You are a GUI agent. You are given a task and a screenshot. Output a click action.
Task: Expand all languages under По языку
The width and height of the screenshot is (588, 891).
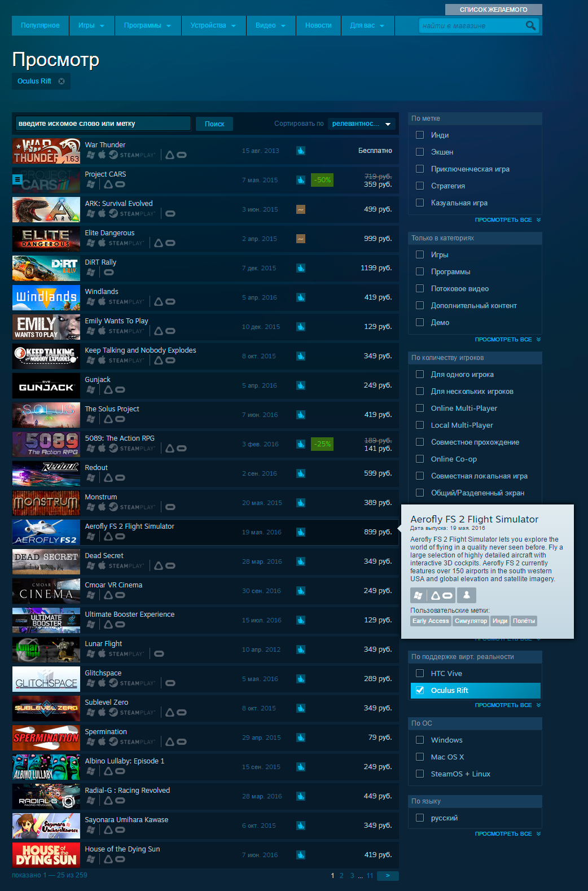pos(507,834)
